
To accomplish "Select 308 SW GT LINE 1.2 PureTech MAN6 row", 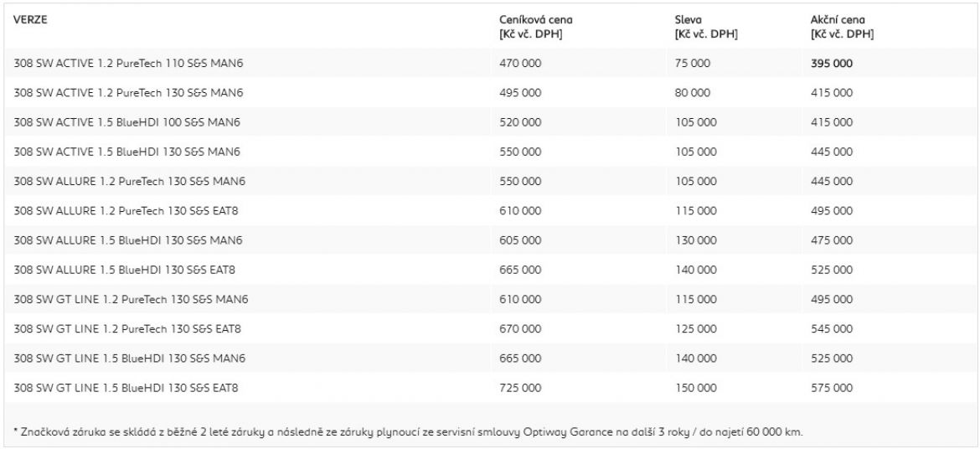I will tap(490, 300).
